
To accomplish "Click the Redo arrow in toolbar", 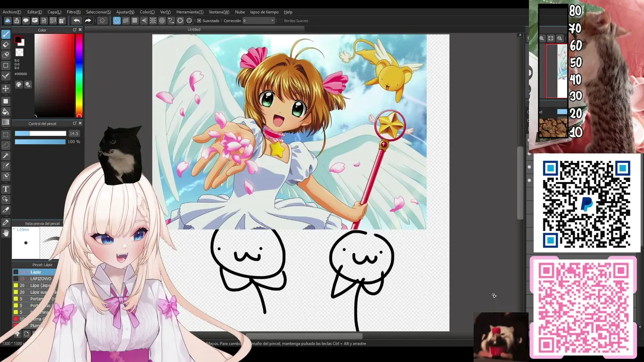I will click(88, 21).
